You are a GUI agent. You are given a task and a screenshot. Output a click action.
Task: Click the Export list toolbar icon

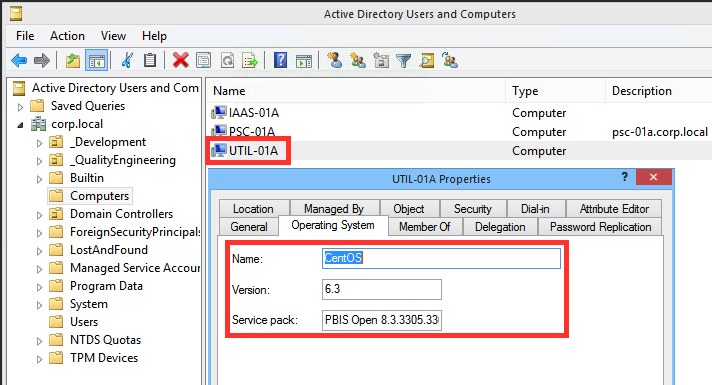click(250, 60)
